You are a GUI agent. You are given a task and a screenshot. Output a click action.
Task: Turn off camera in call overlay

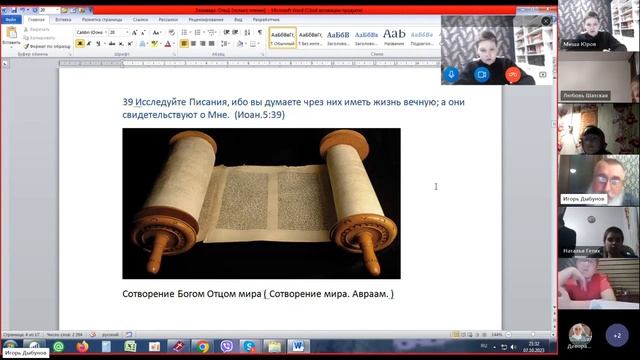click(482, 75)
